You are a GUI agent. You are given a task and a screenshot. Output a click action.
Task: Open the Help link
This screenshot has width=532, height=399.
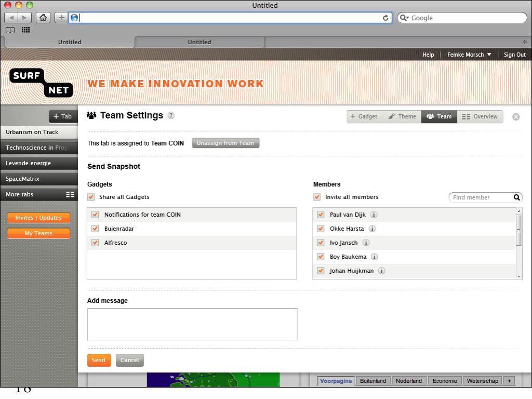(428, 55)
